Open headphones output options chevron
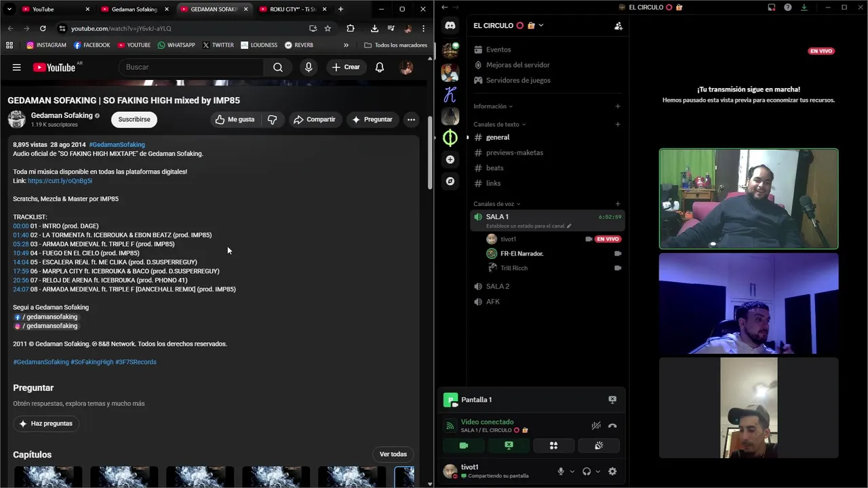The height and width of the screenshot is (488, 868). click(x=597, y=472)
